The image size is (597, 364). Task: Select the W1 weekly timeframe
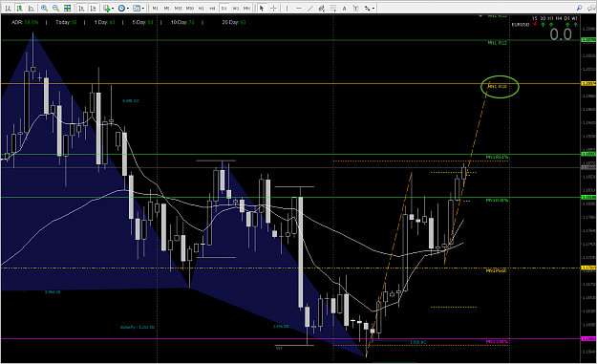click(x=236, y=8)
